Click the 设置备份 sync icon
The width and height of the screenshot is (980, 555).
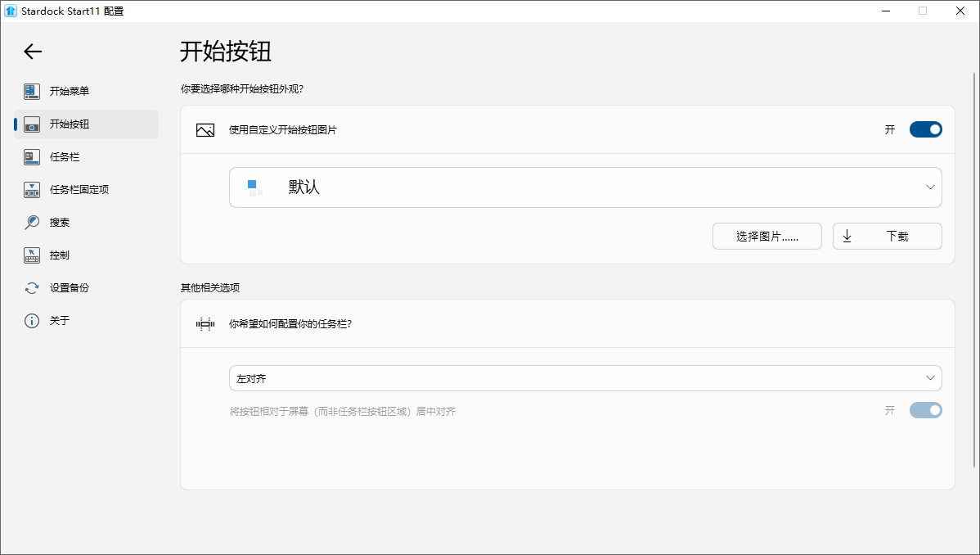coord(32,287)
